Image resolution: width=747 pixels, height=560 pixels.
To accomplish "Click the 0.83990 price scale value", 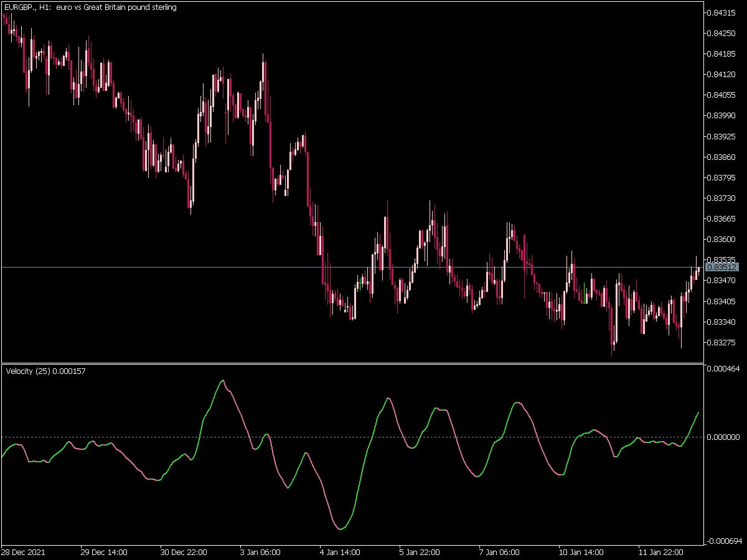I will [722, 115].
